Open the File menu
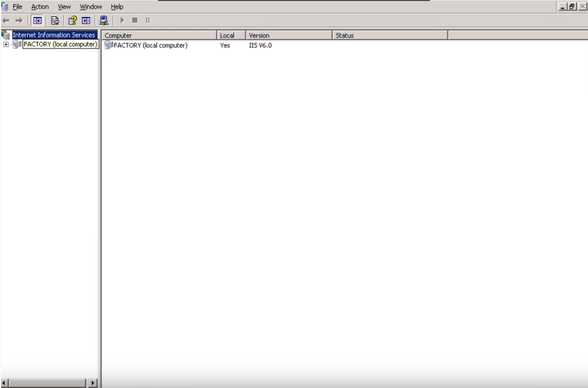The width and height of the screenshot is (588, 388). click(x=17, y=7)
